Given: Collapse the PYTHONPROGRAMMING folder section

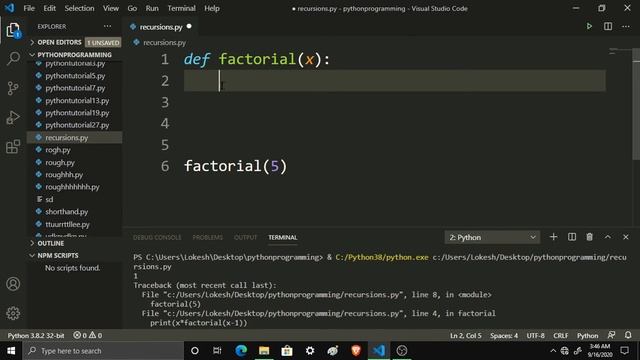Looking at the screenshot, I should click(74, 55).
